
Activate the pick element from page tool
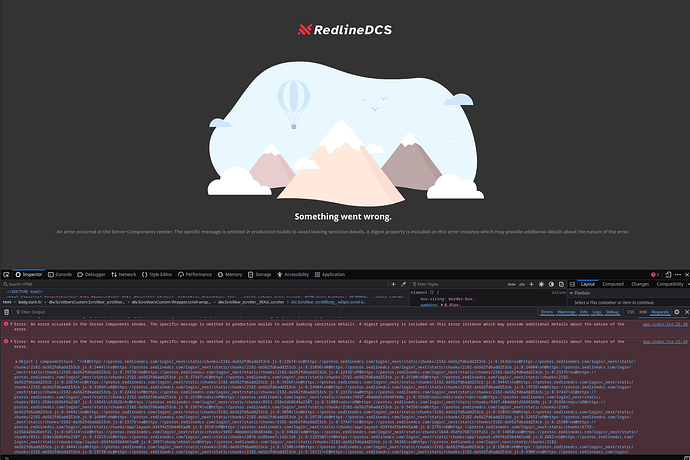[6, 274]
